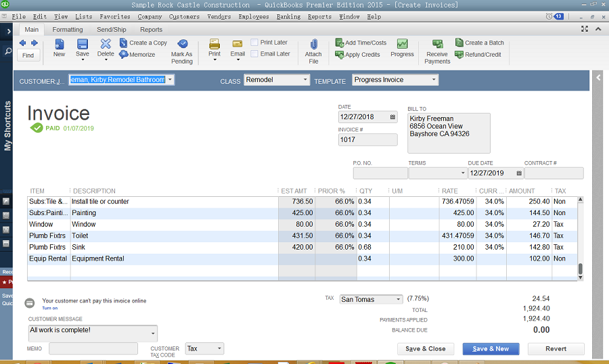Screen dimensions: 609x364
Task: Open the Customer:Job dropdown
Action: (170, 80)
